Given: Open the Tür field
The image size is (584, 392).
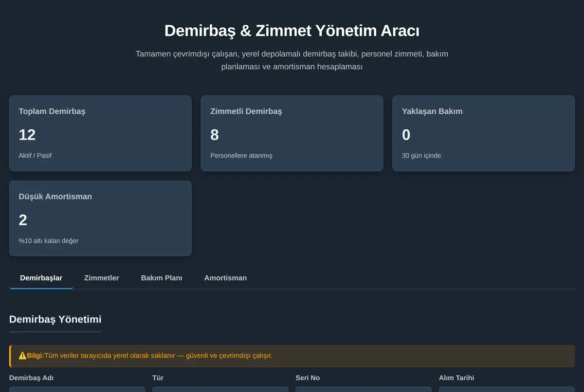Looking at the screenshot, I should 220,389.
